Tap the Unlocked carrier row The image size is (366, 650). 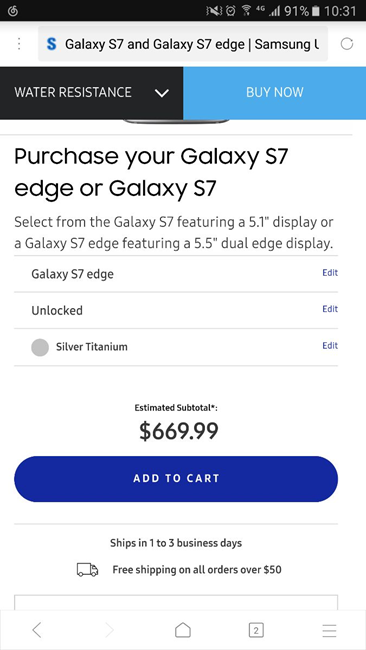click(176, 310)
